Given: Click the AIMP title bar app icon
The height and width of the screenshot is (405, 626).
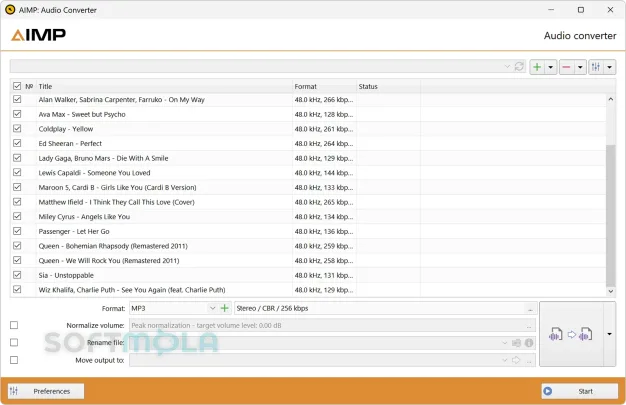Looking at the screenshot, I should coord(10,10).
